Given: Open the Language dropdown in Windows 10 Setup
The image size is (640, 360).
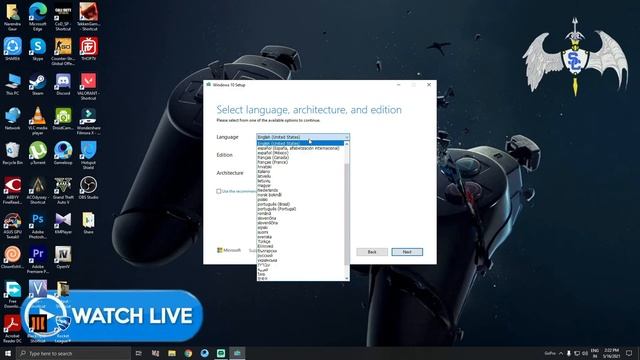Looking at the screenshot, I should 303,137.
